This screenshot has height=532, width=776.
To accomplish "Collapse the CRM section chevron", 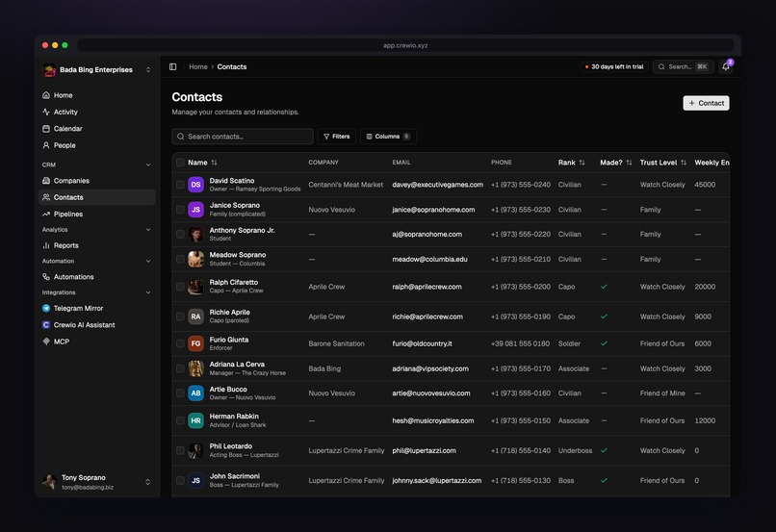I will click(148, 165).
